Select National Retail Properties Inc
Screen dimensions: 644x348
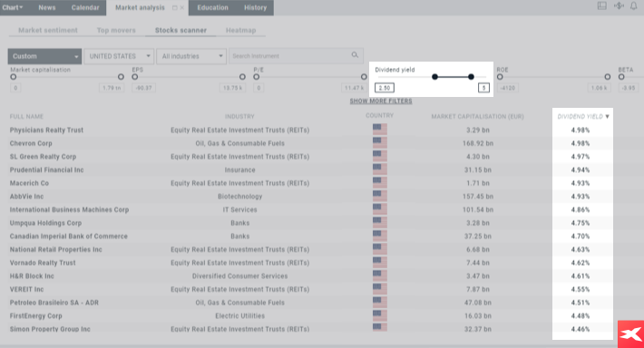[x=56, y=249]
